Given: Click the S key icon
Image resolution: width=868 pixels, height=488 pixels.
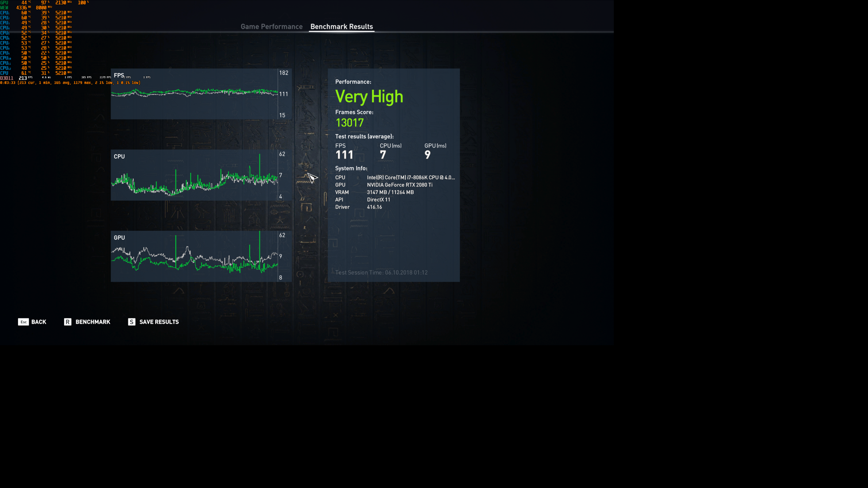Looking at the screenshot, I should point(132,322).
